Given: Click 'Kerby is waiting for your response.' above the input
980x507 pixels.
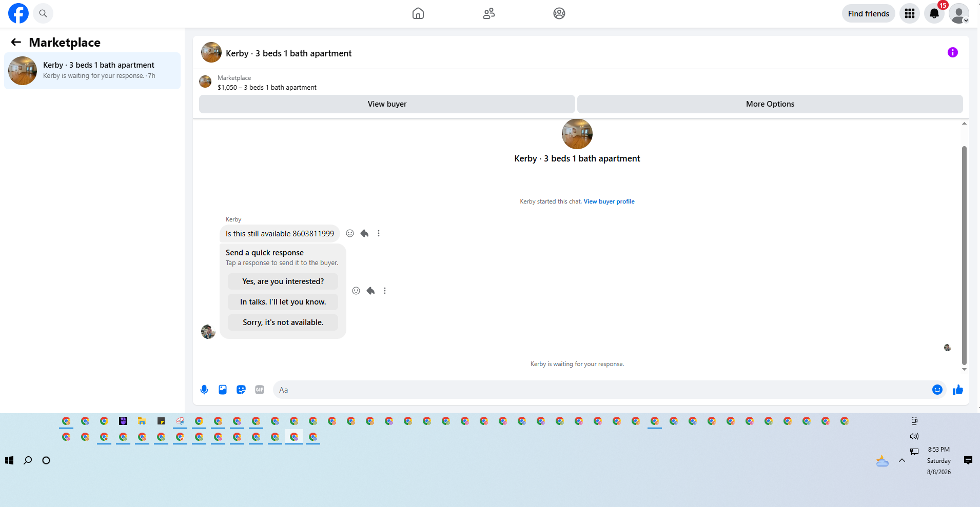Looking at the screenshot, I should point(577,364).
